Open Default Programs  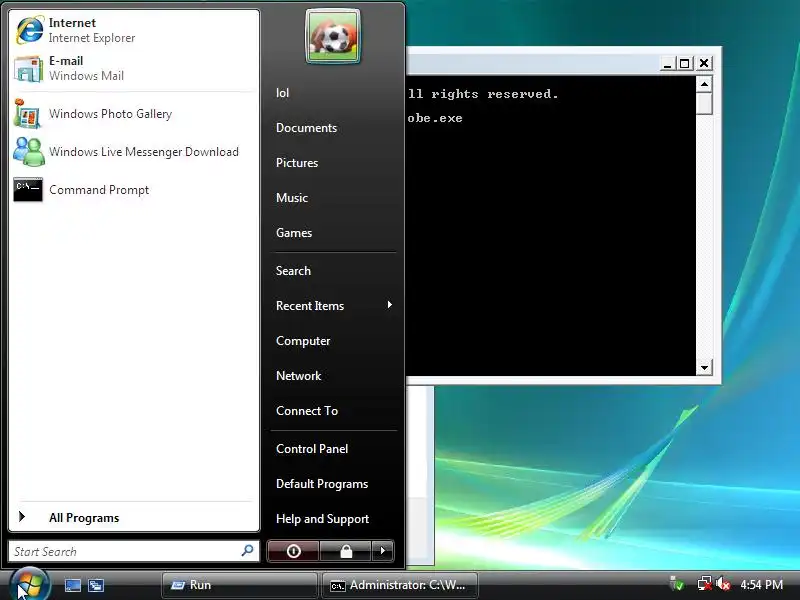coord(322,484)
